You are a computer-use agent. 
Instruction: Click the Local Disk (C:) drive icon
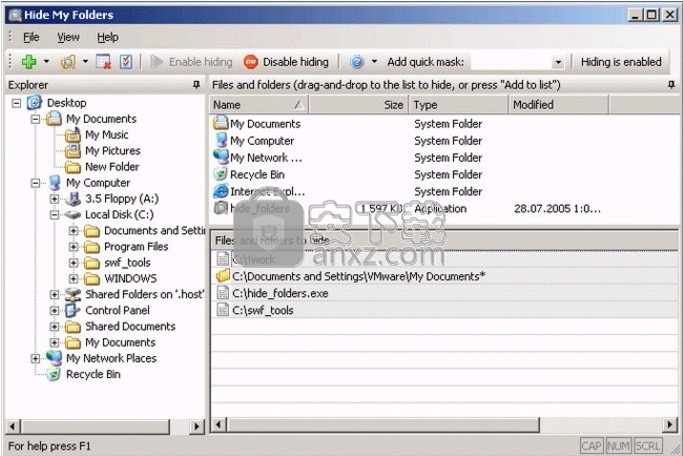click(x=73, y=215)
